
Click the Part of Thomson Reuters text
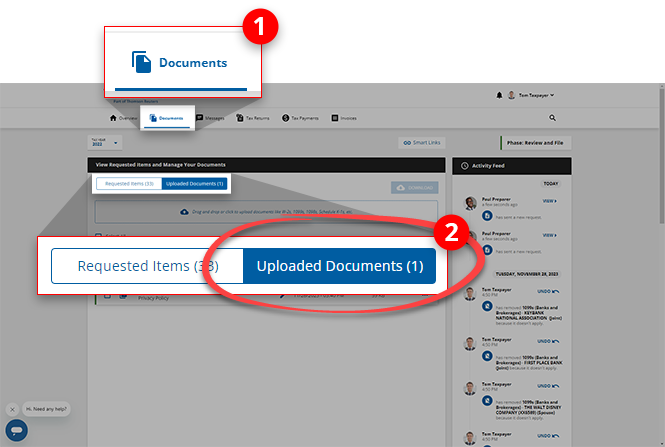[x=136, y=102]
